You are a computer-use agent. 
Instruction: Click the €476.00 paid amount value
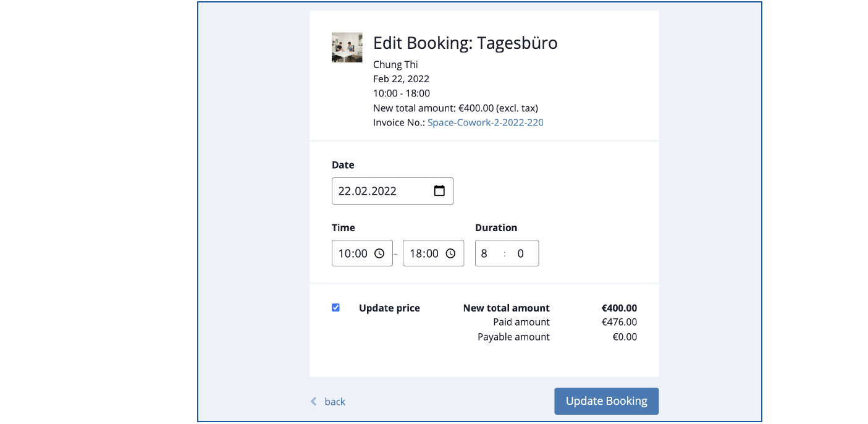coord(619,322)
